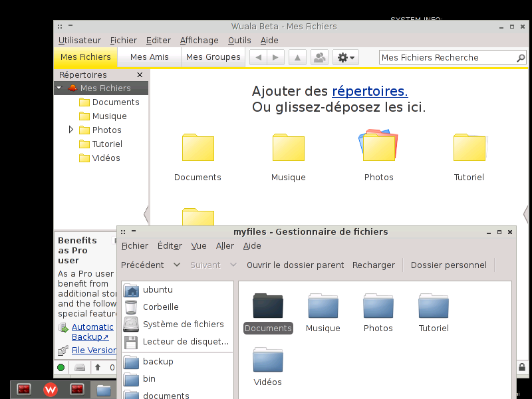Viewport: 532px width, 399px height.
Task: Open the Suivant history dropdown arrow
Action: pyautogui.click(x=233, y=265)
